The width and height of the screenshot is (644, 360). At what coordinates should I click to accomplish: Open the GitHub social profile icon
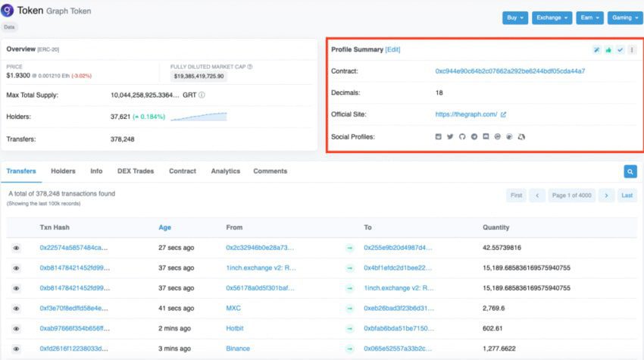click(x=462, y=136)
